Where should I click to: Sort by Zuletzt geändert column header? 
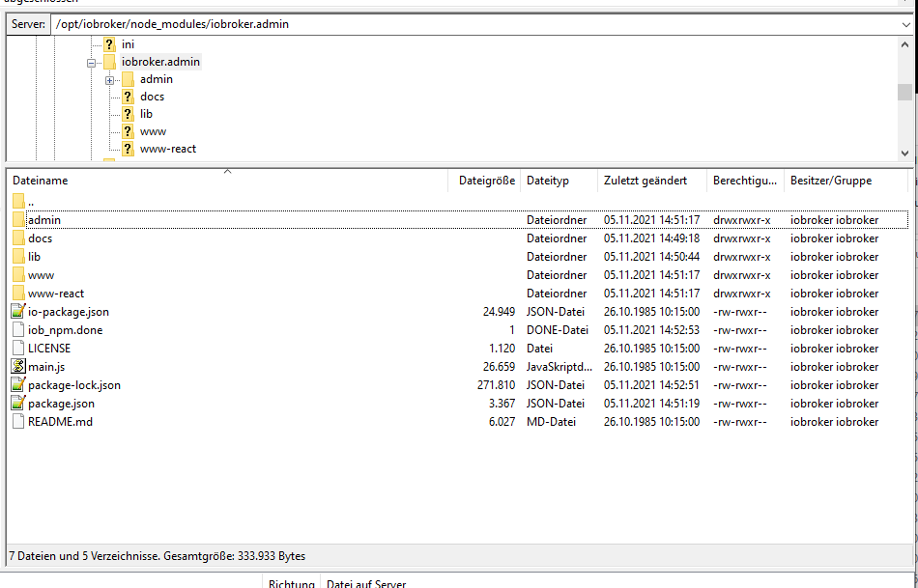point(652,181)
